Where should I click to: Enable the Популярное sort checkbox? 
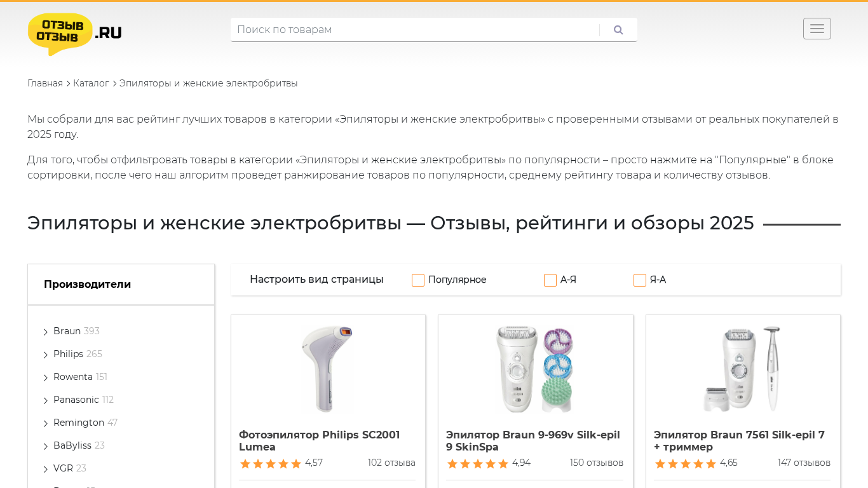(418, 280)
